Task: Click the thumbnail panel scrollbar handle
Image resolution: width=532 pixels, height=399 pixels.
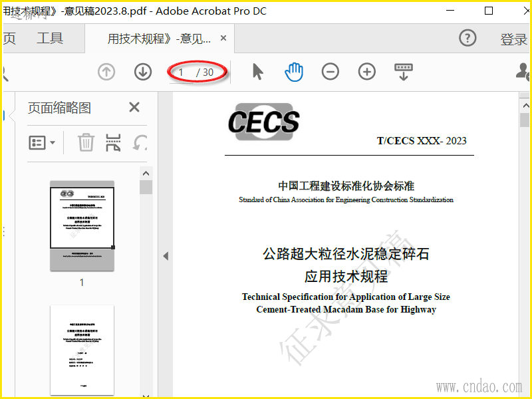Action: (x=146, y=188)
